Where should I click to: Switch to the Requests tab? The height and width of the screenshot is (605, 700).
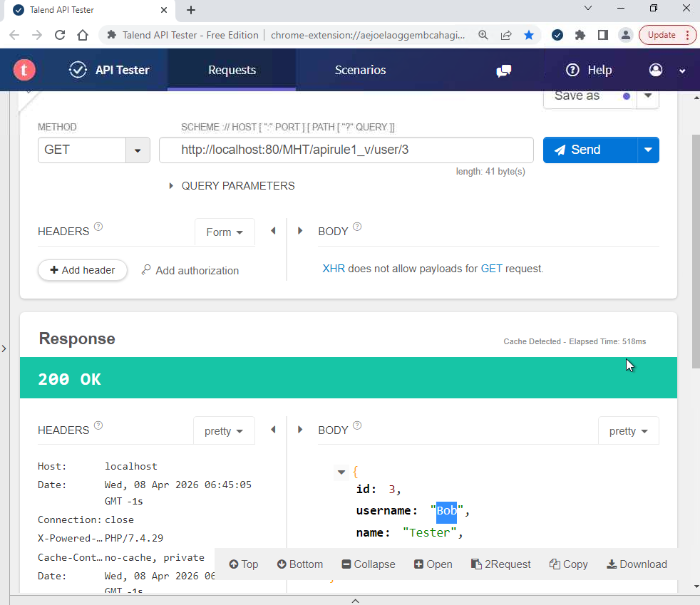tap(232, 70)
